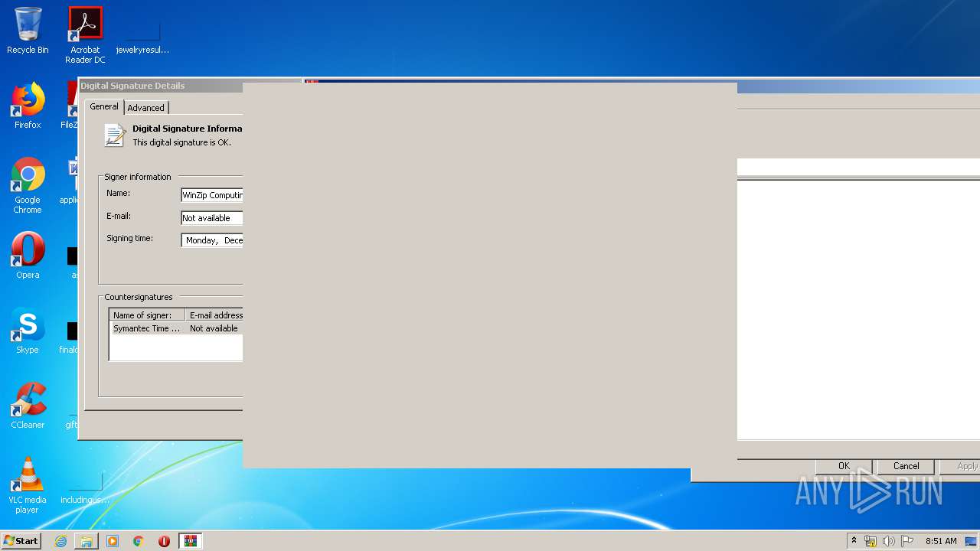Launch Windows Media Player from taskbar
The image size is (980, 551).
[113, 541]
